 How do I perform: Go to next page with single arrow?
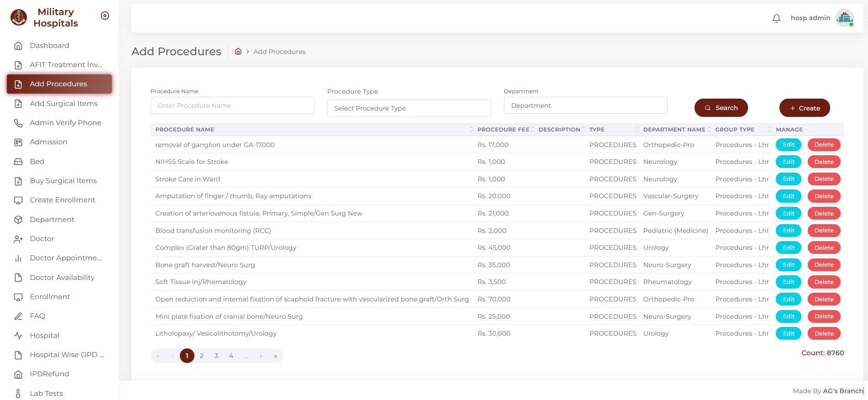pyautogui.click(x=261, y=356)
